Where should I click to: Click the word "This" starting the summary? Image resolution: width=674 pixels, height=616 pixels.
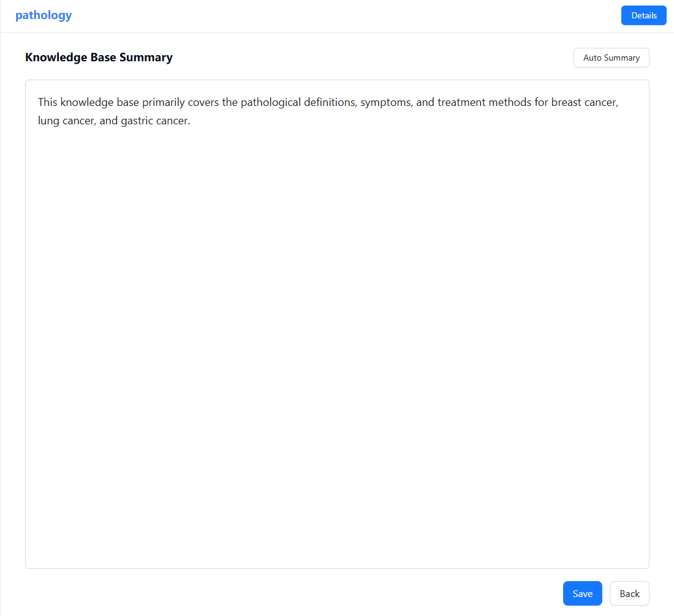point(47,102)
